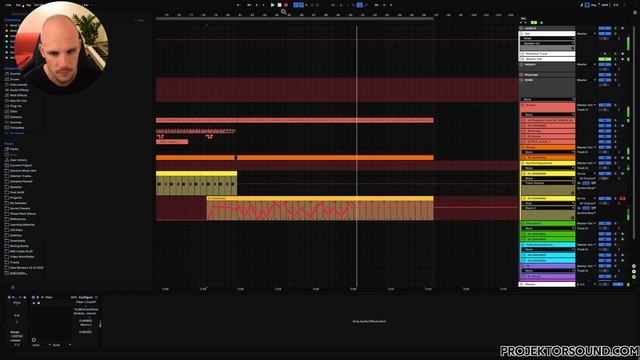The height and width of the screenshot is (360, 640).
Task: Fold the yellow Synths group track
Action: point(523,163)
